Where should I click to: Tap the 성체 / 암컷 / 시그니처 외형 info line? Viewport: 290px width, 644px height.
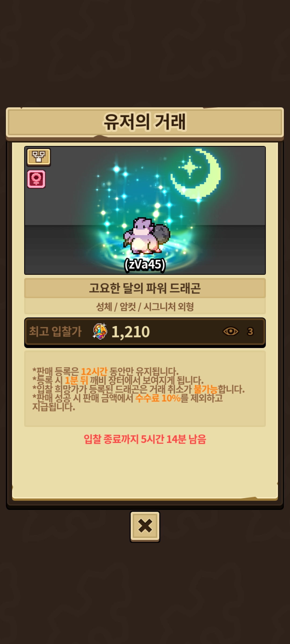tap(145, 306)
